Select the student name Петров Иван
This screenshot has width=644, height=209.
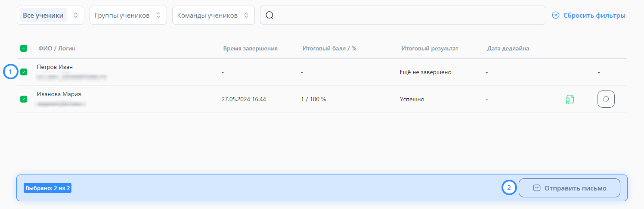tap(55, 67)
